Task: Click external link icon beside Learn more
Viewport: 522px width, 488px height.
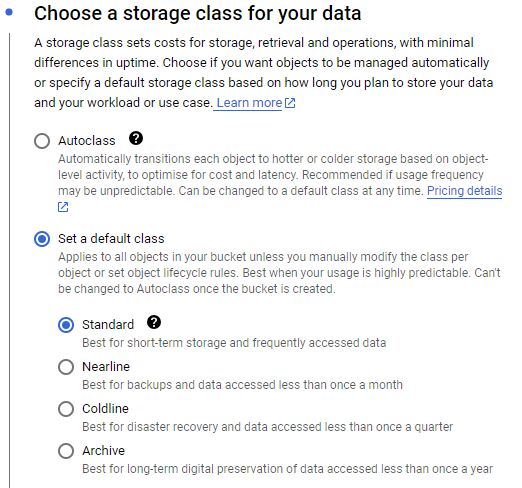Action: coord(290,103)
